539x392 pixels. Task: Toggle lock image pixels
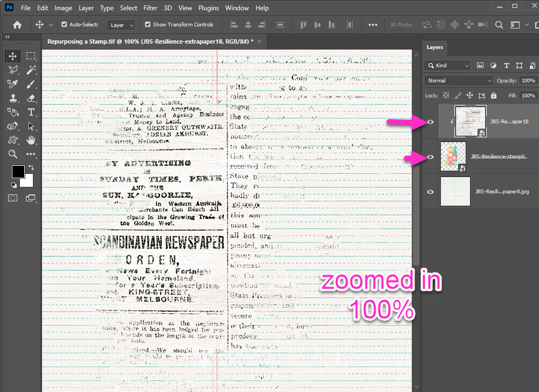click(x=458, y=95)
